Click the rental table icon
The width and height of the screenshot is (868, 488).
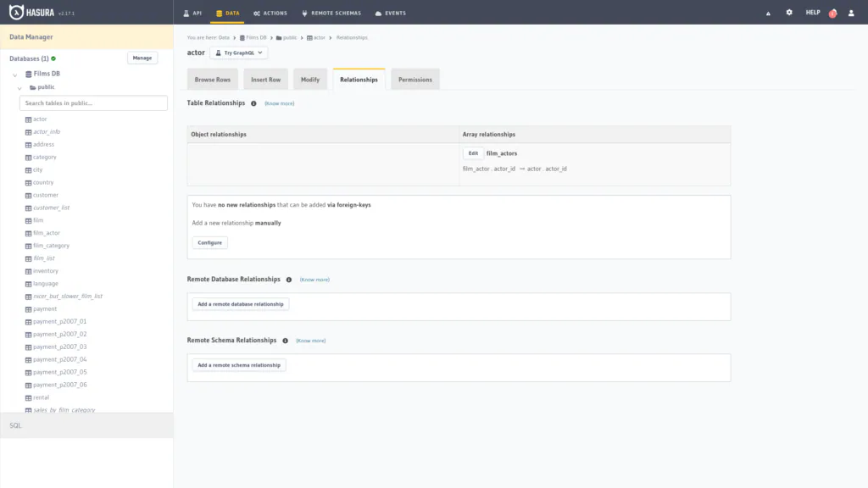pyautogui.click(x=28, y=398)
